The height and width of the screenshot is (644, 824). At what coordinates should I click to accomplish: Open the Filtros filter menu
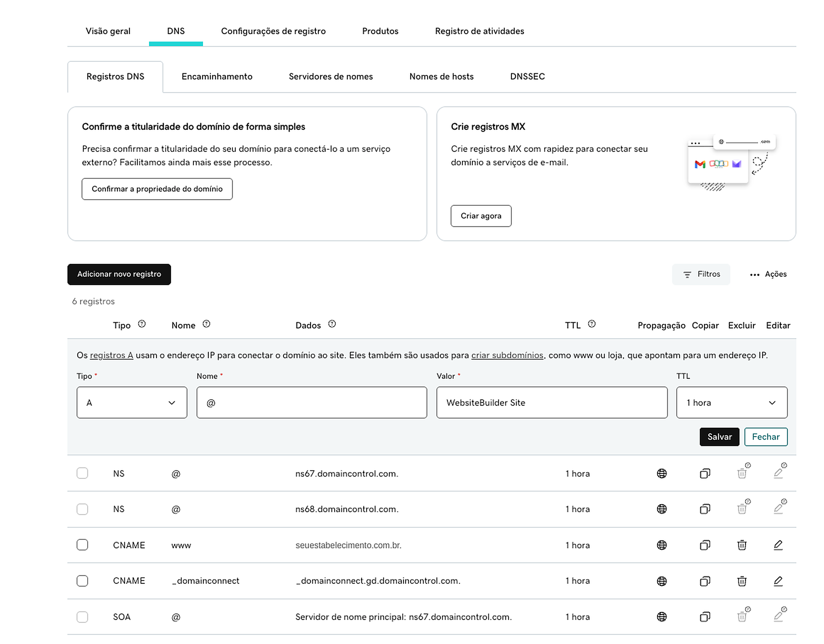point(701,274)
